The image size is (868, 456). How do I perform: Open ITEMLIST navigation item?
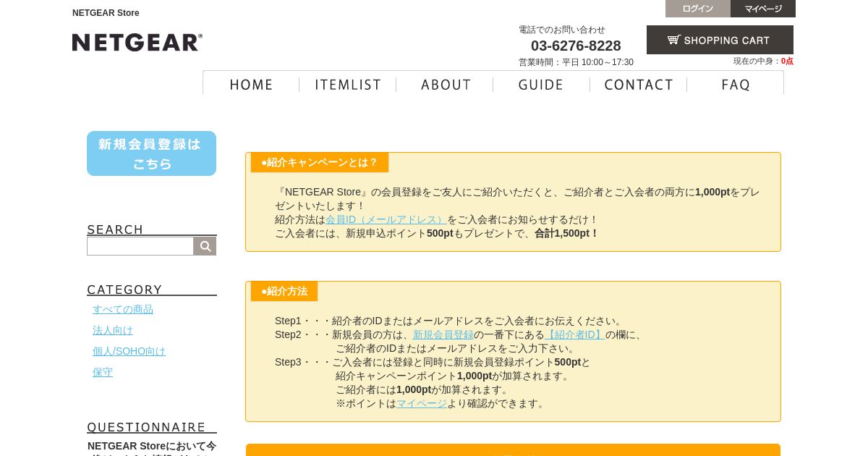click(348, 85)
